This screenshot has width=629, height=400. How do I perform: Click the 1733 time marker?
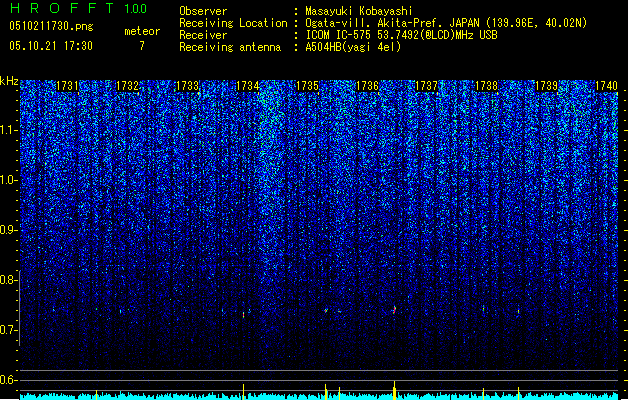187,86
